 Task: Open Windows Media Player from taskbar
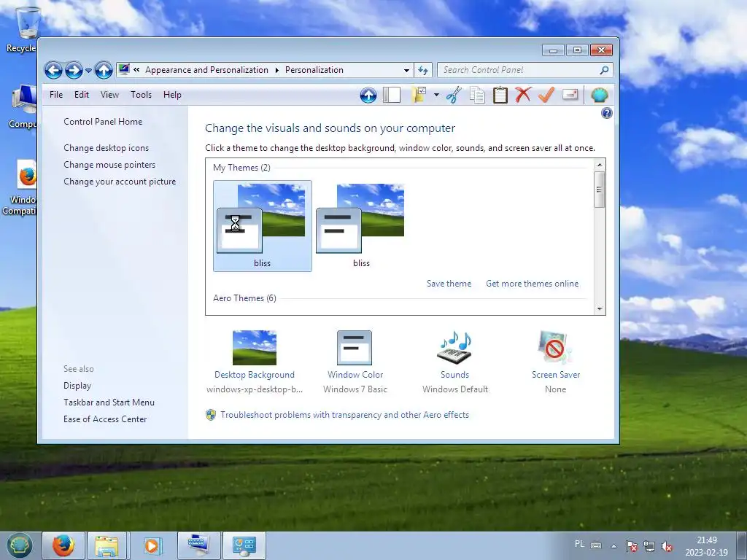click(152, 545)
